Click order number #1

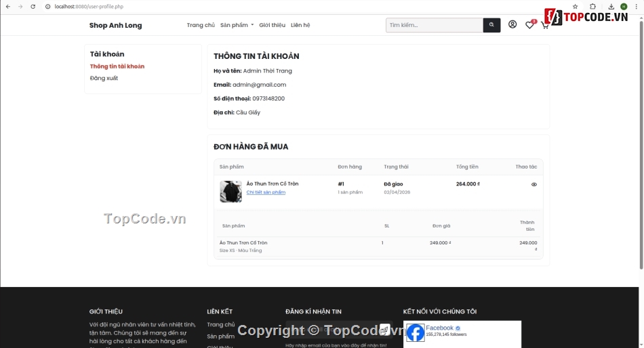tap(341, 184)
